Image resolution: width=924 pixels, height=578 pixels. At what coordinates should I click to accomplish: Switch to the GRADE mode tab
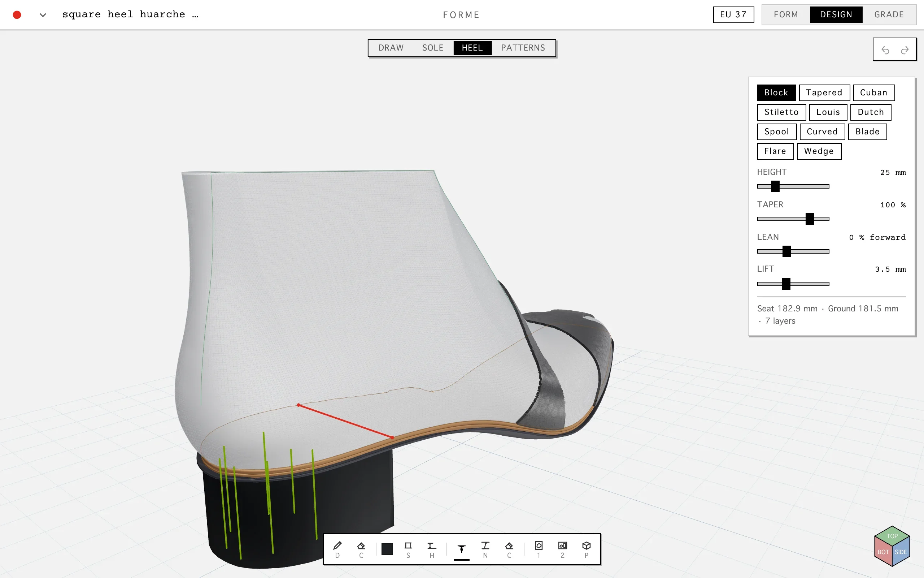(x=889, y=14)
